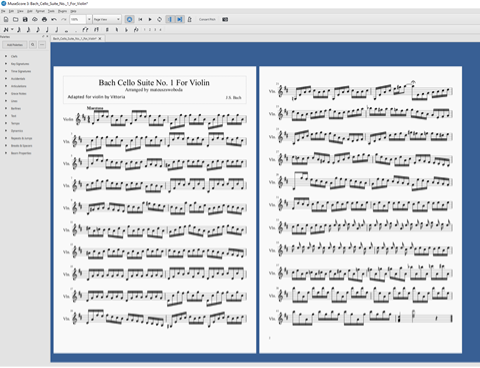The width and height of the screenshot is (480, 368).
Task: Undo the last action
Action: click(54, 19)
